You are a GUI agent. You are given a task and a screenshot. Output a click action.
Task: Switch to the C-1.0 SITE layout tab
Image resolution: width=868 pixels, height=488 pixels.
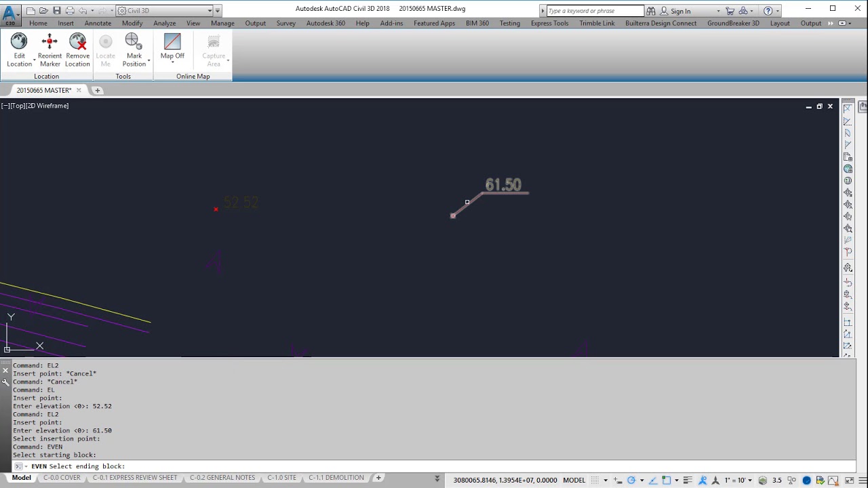(x=281, y=478)
